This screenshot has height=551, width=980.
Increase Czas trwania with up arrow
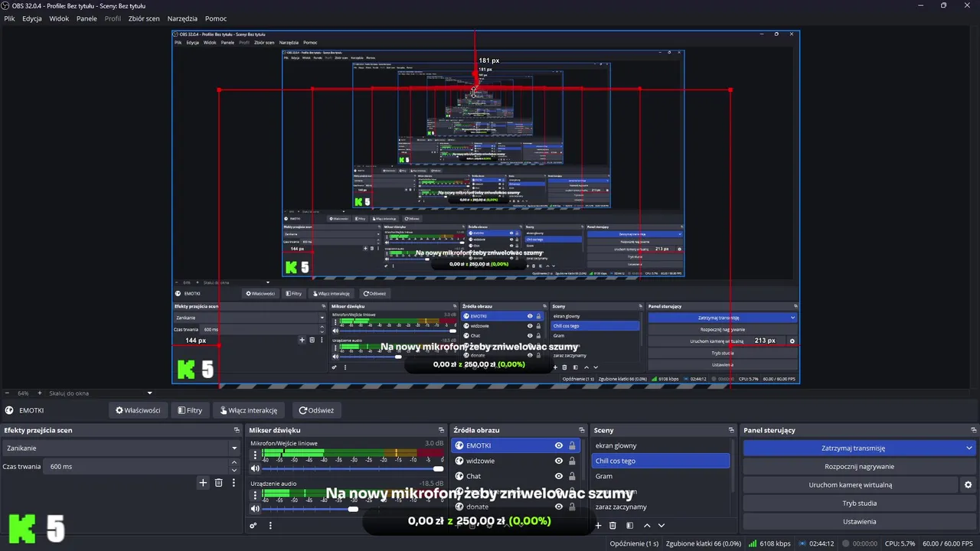(234, 463)
